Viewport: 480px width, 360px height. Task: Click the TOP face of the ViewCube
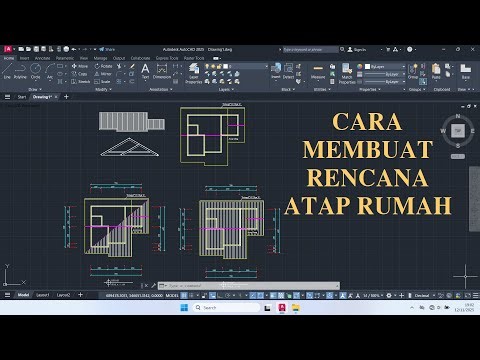tap(458, 131)
